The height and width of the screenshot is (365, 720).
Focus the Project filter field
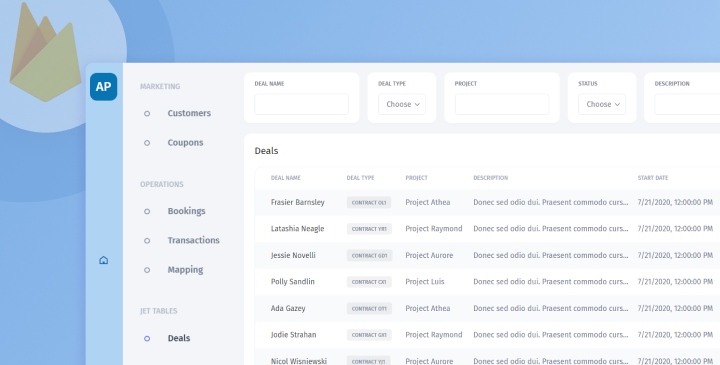[x=502, y=104]
